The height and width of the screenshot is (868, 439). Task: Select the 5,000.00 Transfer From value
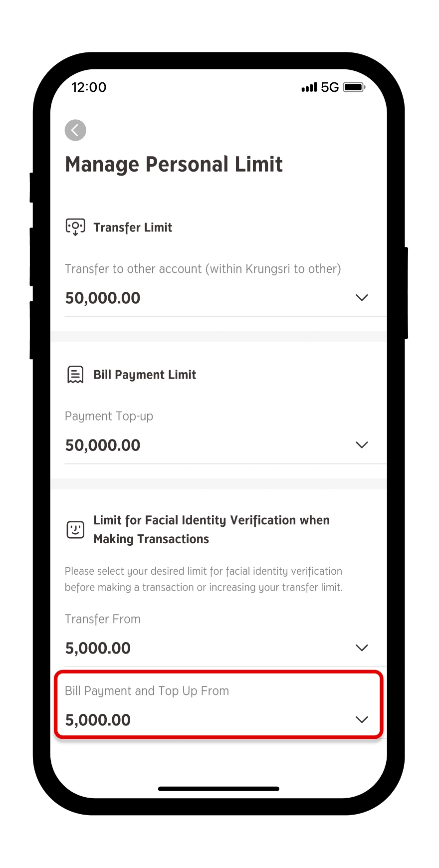point(98,648)
